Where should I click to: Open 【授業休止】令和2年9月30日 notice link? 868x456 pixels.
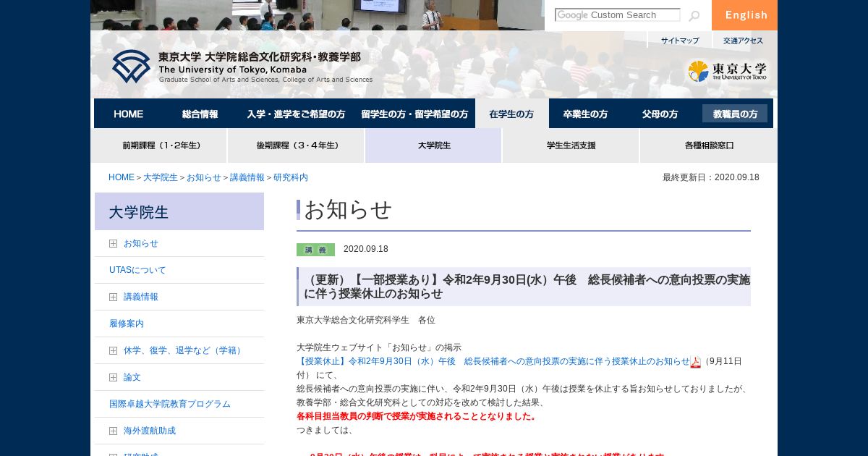tap(493, 361)
